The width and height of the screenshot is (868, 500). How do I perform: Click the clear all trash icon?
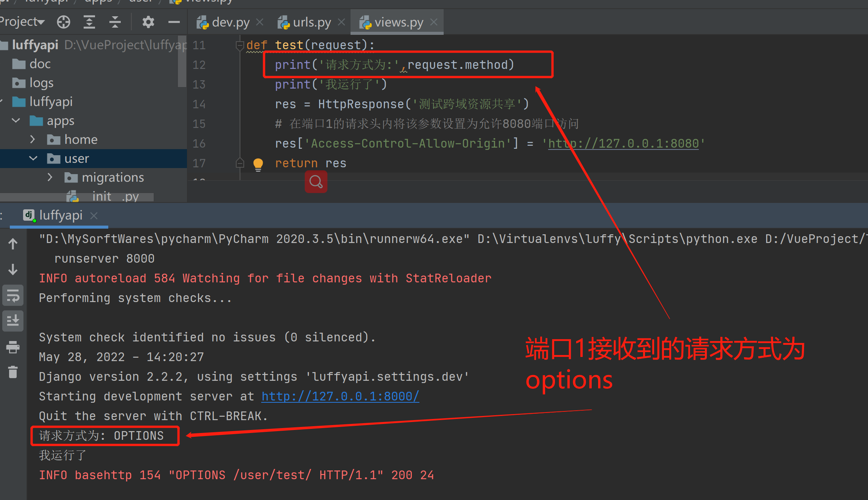click(x=13, y=372)
